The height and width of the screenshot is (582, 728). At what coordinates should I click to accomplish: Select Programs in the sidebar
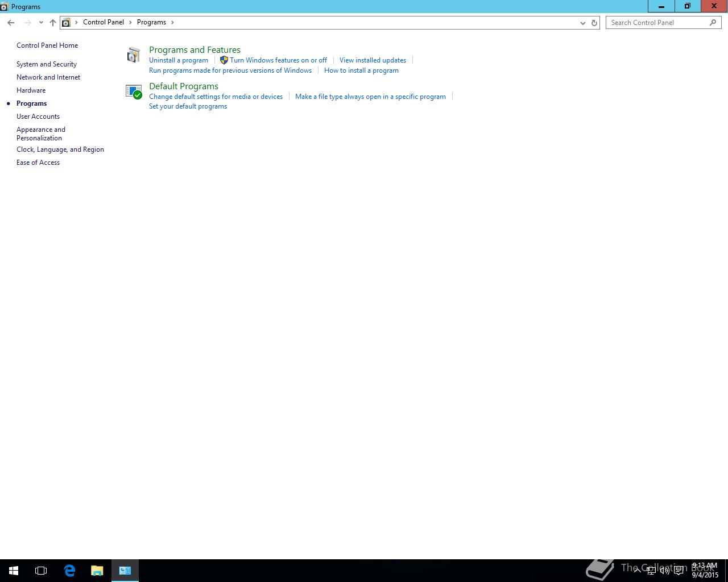point(31,103)
